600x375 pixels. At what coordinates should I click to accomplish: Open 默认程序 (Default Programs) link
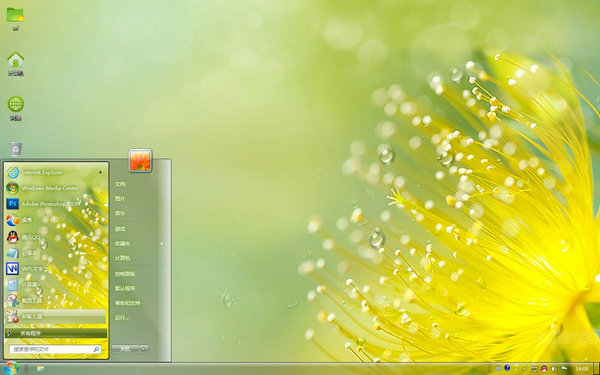(x=125, y=288)
